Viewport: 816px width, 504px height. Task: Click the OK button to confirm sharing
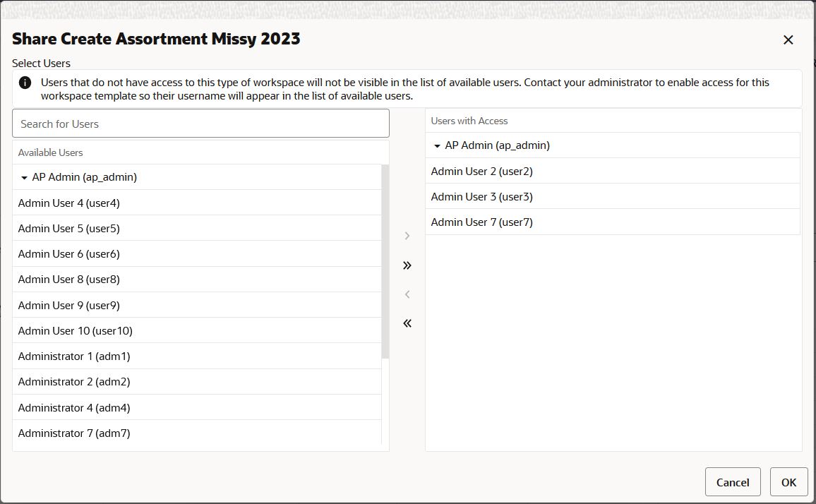point(788,482)
